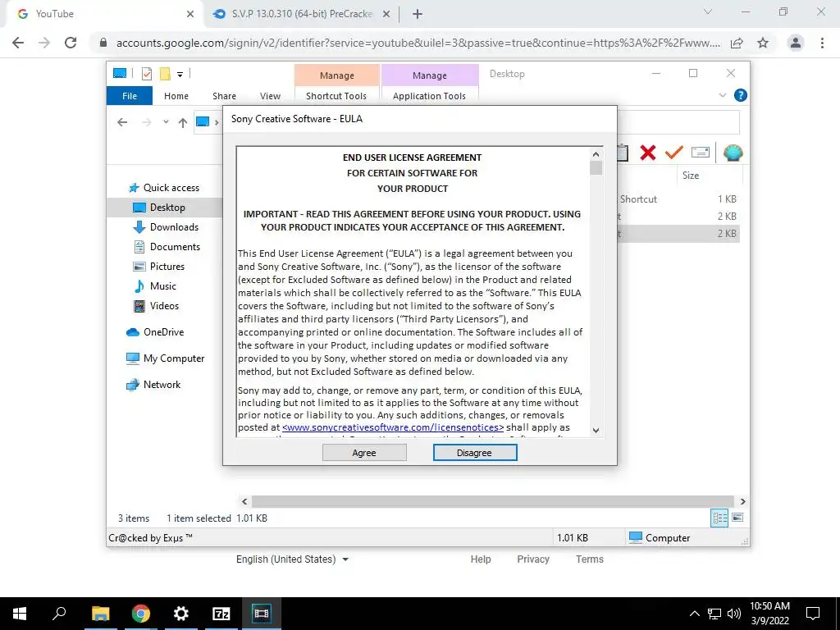Click the shell globe icon in Explorer toolbar
Viewport: 840px width, 630px height.
pyautogui.click(x=733, y=153)
